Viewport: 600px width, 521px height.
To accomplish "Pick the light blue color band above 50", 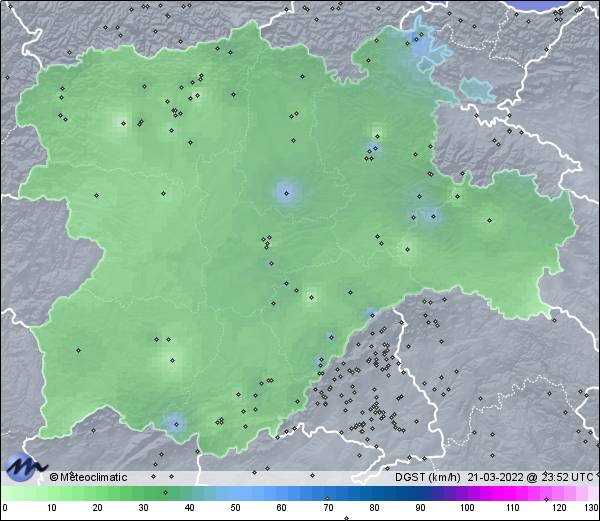I will pos(235,493).
